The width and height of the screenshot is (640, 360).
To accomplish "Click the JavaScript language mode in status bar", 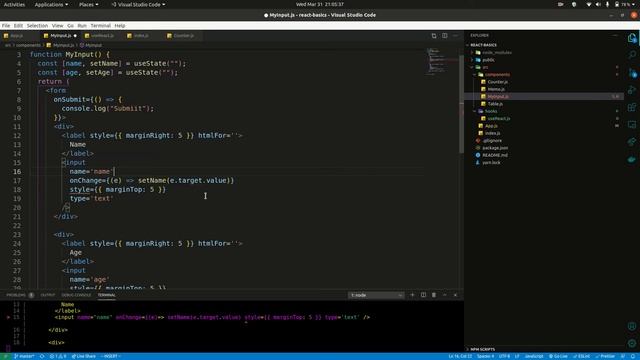I will click(x=534, y=356).
